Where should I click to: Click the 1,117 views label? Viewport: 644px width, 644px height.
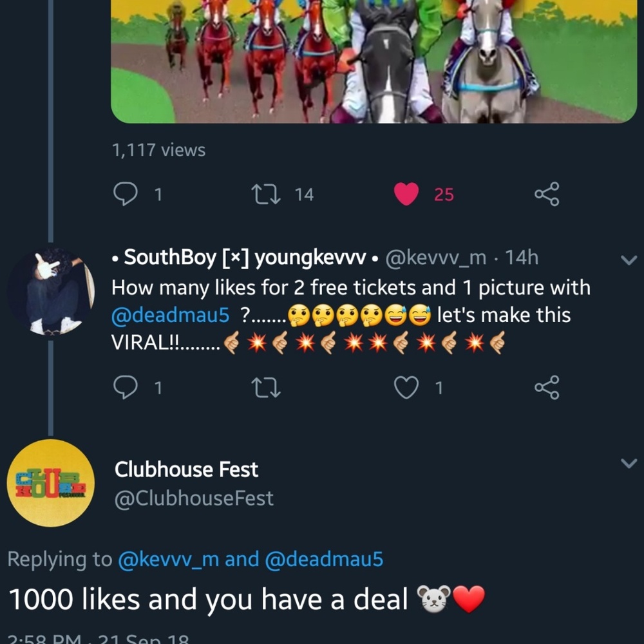pos(159,149)
